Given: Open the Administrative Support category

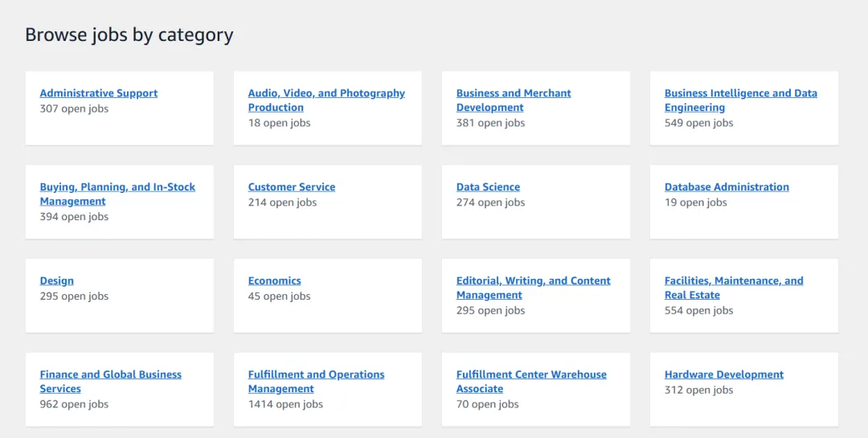Looking at the screenshot, I should pos(99,93).
